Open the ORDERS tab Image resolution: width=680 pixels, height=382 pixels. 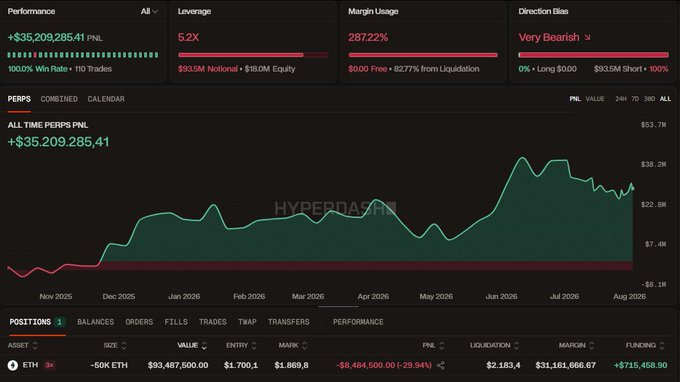tap(139, 322)
